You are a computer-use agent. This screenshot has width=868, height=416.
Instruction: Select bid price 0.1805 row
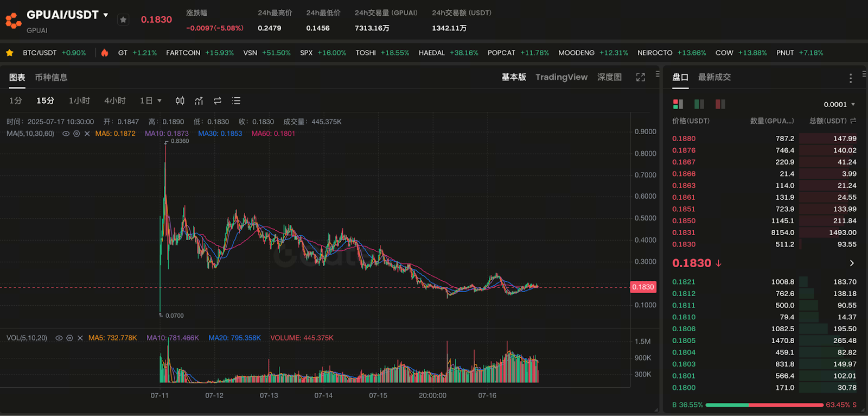point(764,341)
